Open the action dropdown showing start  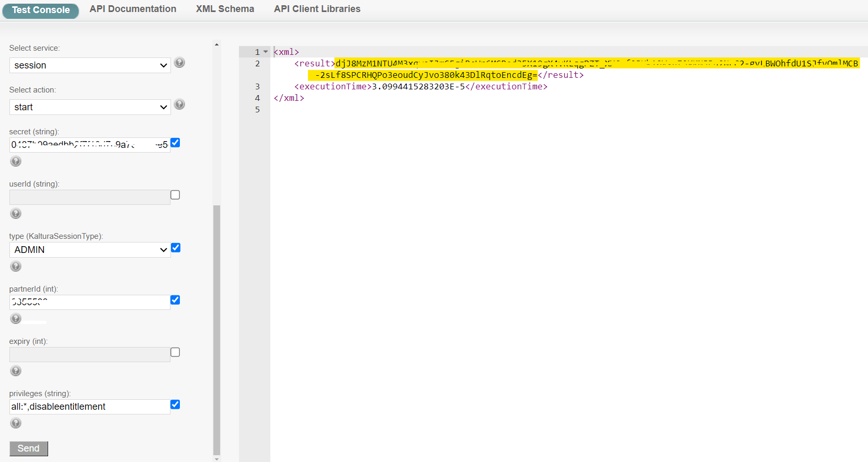(90, 107)
